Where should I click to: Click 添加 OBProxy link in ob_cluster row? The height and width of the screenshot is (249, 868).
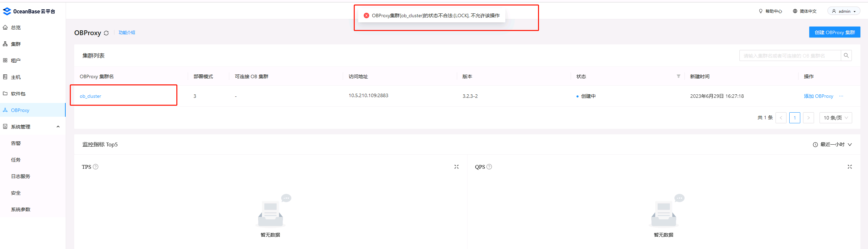(x=818, y=96)
